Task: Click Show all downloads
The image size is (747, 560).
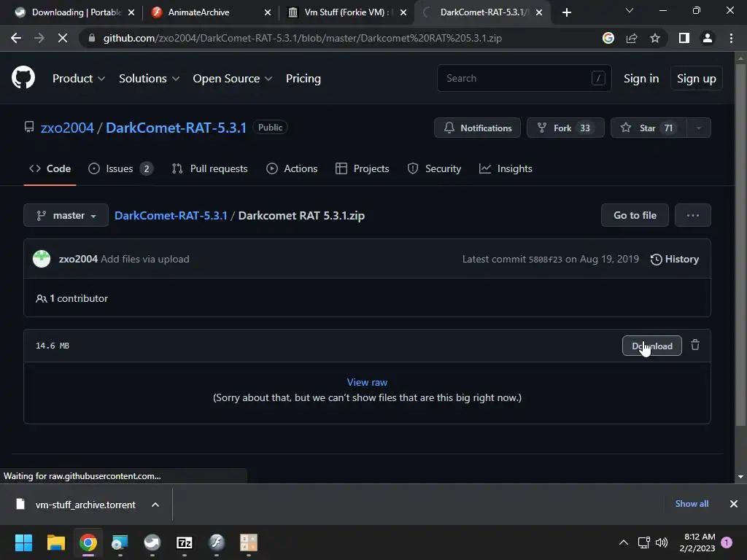Action: (692, 504)
